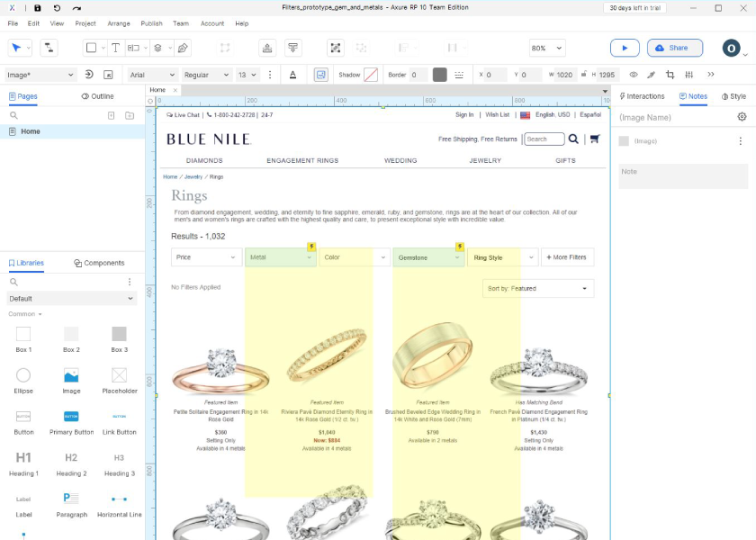The width and height of the screenshot is (756, 540).
Task: Click the manage widget styles icon
Action: click(109, 75)
